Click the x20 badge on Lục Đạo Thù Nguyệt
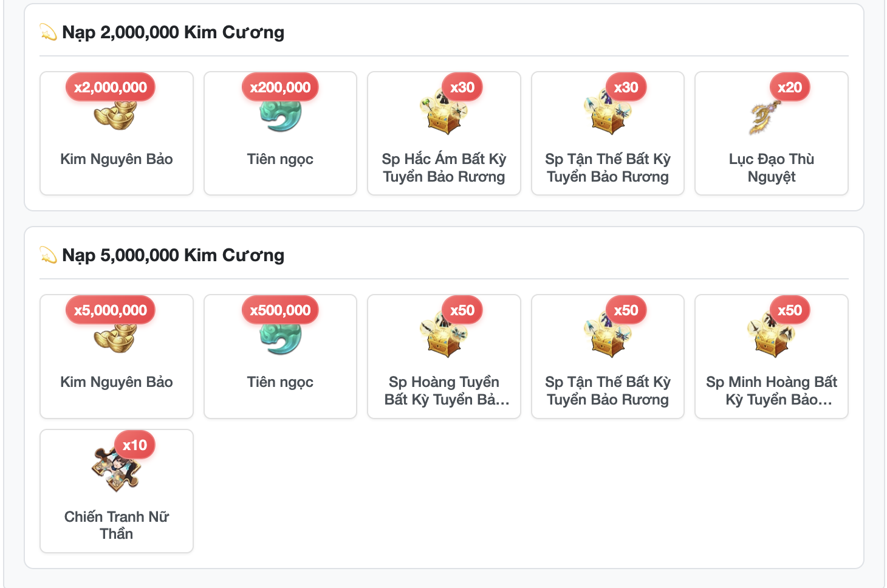887x588 pixels. pyautogui.click(x=790, y=87)
